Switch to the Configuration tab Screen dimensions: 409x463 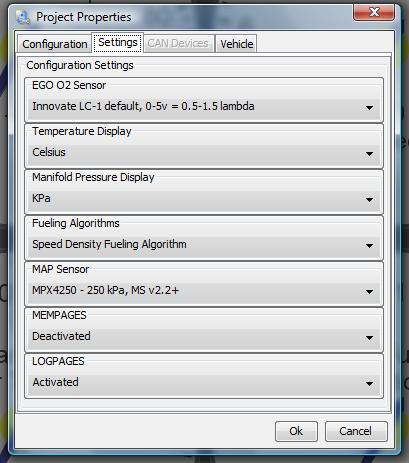(55, 44)
